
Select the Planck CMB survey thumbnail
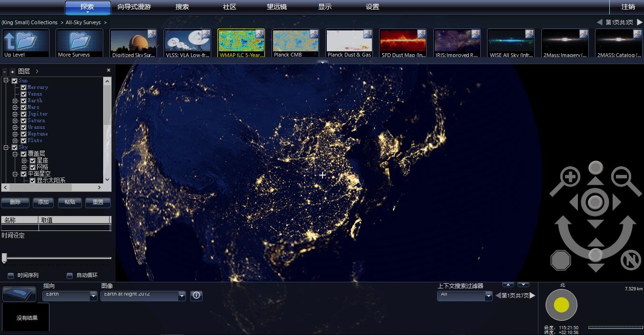pyautogui.click(x=295, y=43)
